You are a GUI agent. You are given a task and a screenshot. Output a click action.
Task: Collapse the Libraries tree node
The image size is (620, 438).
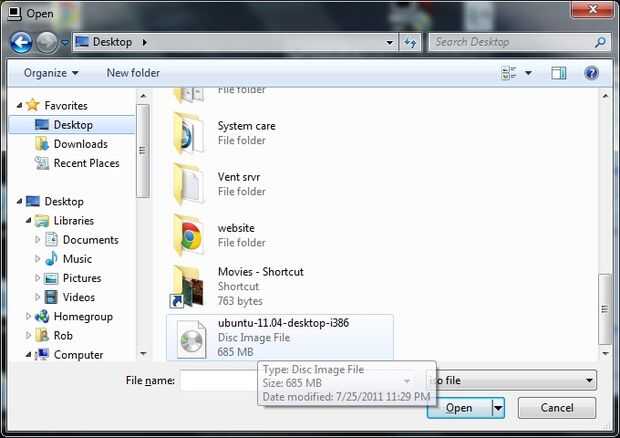28,220
